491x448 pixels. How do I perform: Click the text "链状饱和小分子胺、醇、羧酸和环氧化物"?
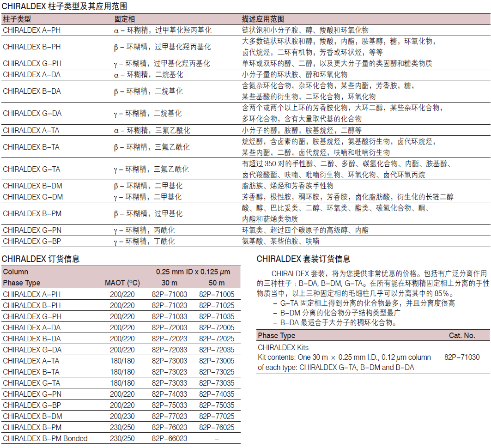[x=305, y=30]
